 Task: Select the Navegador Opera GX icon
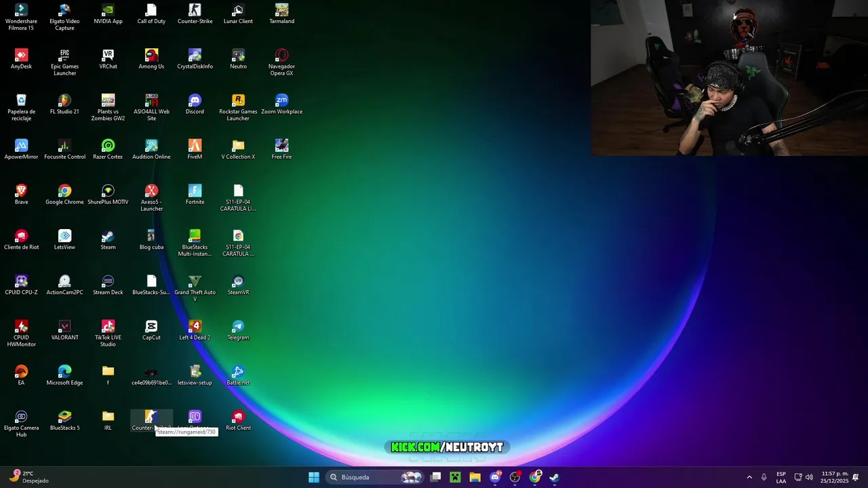click(x=281, y=62)
